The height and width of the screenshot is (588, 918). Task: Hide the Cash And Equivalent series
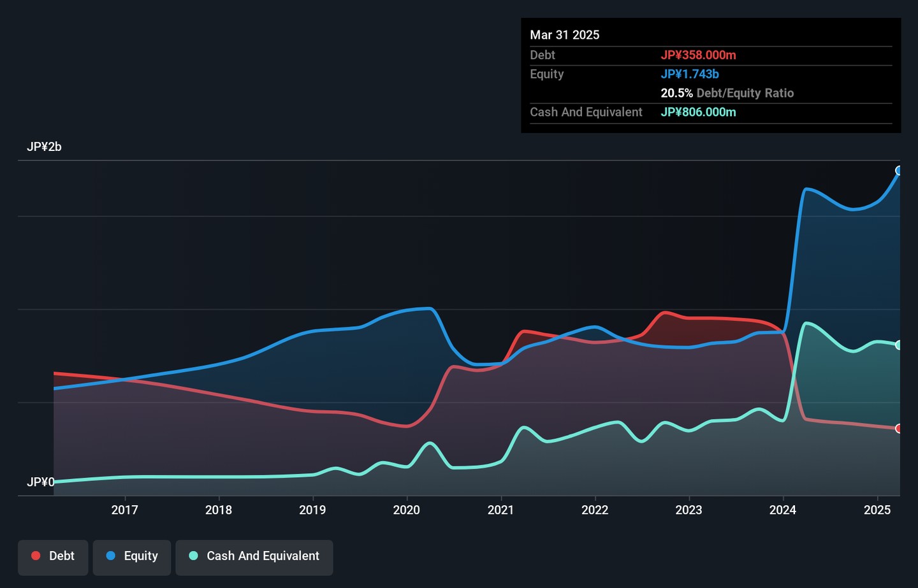(254, 557)
